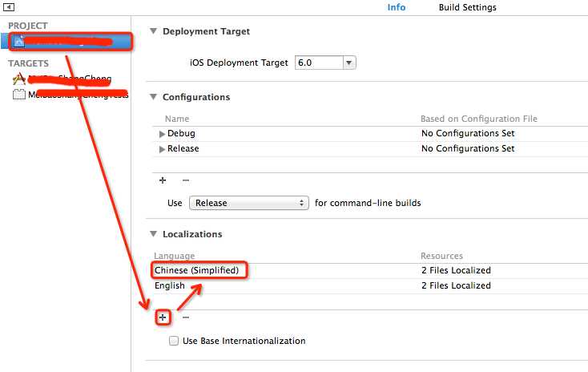Add a configuration with the plus button
588x372 pixels.
(163, 180)
